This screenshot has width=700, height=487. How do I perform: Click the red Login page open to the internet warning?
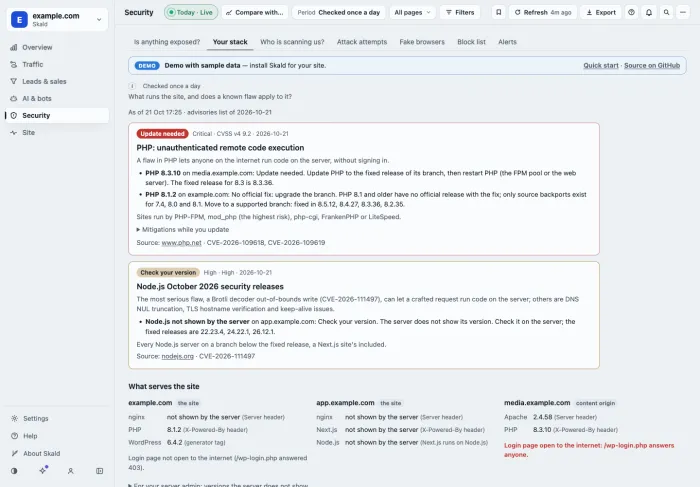589,450
